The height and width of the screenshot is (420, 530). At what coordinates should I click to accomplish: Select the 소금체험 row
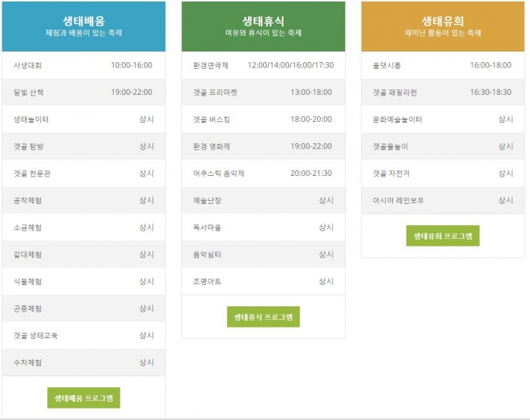click(83, 227)
